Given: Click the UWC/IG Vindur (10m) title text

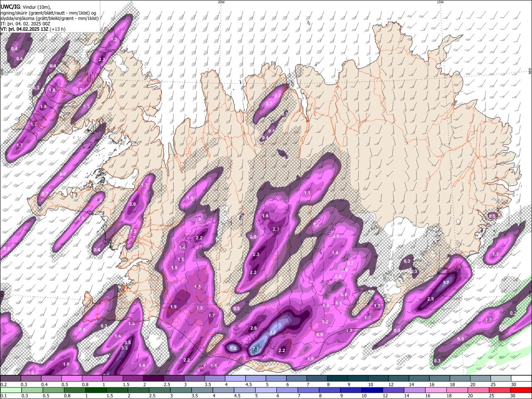Looking at the screenshot, I should pos(25,7).
